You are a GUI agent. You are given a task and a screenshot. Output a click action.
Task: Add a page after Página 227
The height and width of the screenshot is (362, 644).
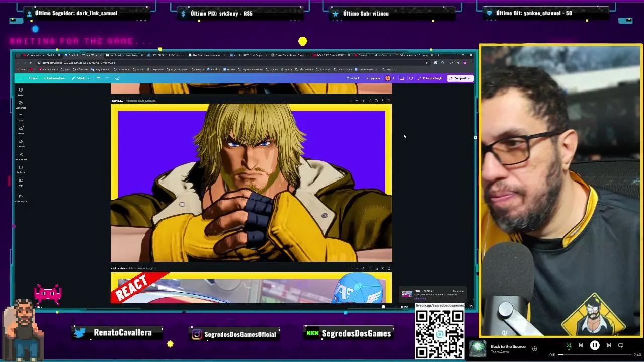tap(389, 101)
